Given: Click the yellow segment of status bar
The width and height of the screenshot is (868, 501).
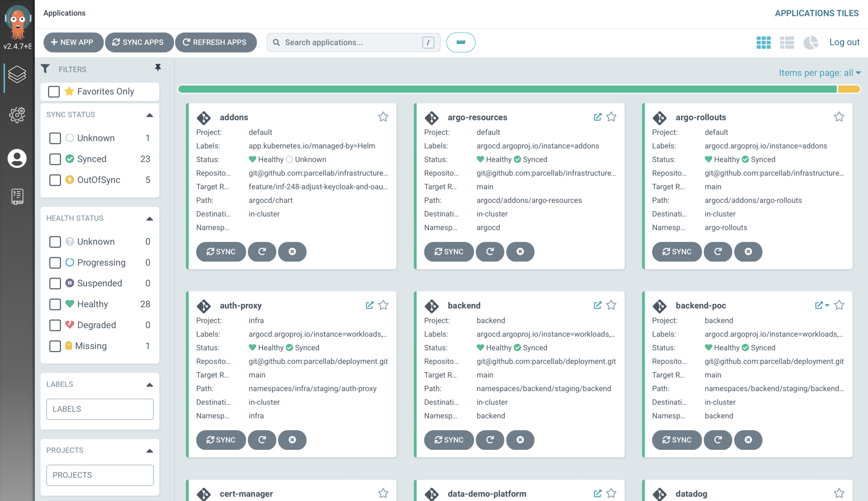Looking at the screenshot, I should [x=849, y=89].
